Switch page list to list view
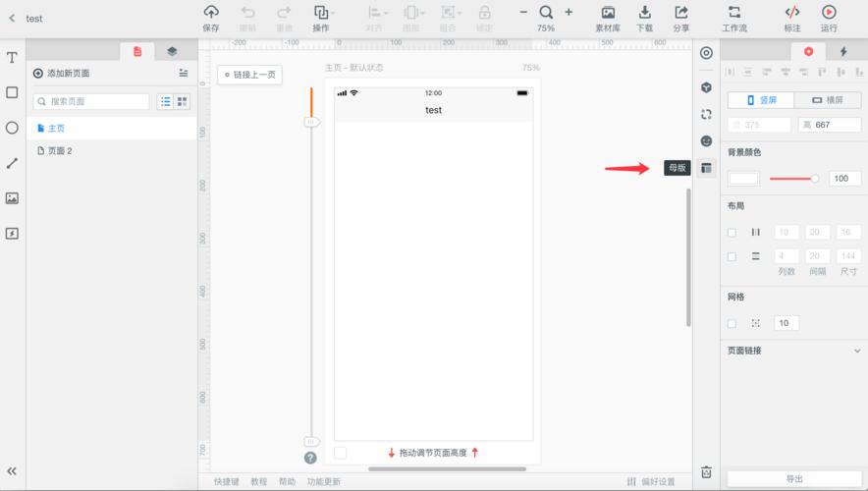Screen dimensions: 868x491 coord(166,101)
